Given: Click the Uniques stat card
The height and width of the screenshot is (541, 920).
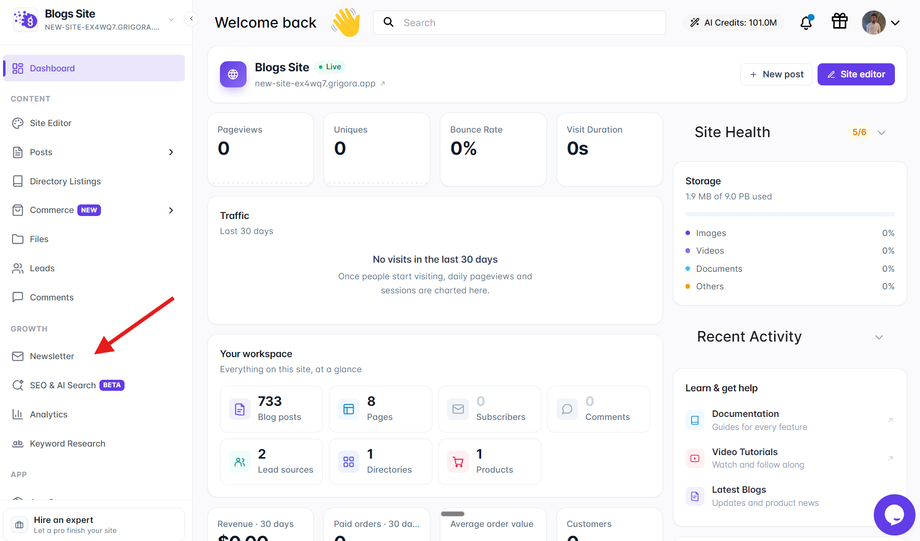Looking at the screenshot, I should click(377, 150).
